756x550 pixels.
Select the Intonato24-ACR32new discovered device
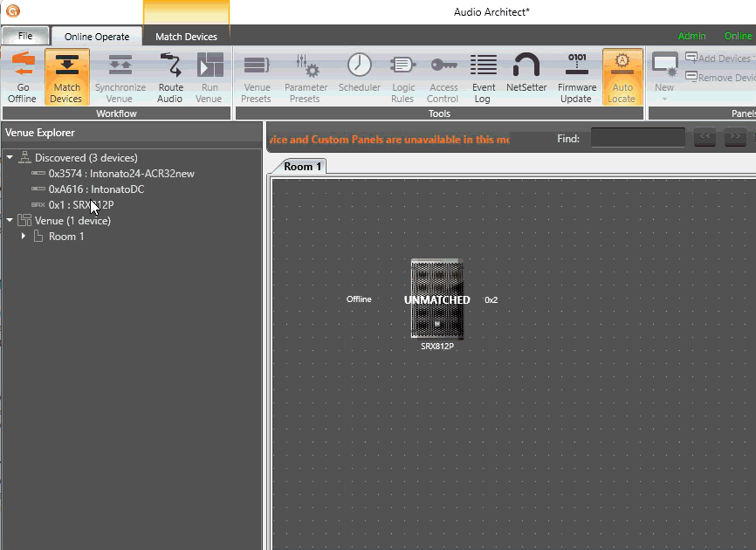[120, 174]
